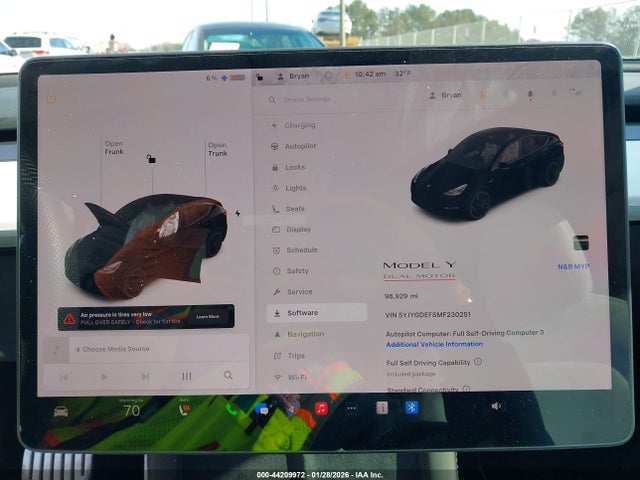Tap Open Frunk
The image size is (640, 480).
pyautogui.click(x=113, y=148)
